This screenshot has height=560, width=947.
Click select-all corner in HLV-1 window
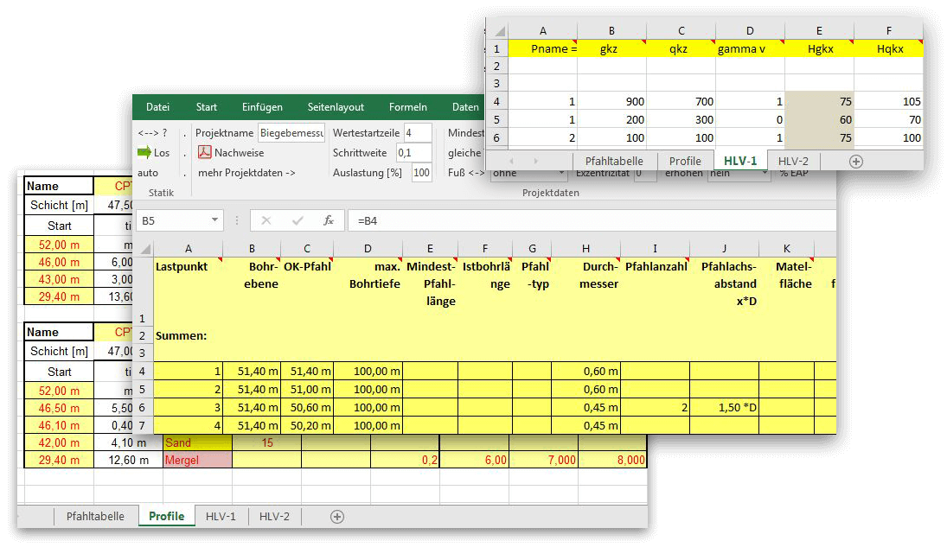pyautogui.click(x=500, y=31)
